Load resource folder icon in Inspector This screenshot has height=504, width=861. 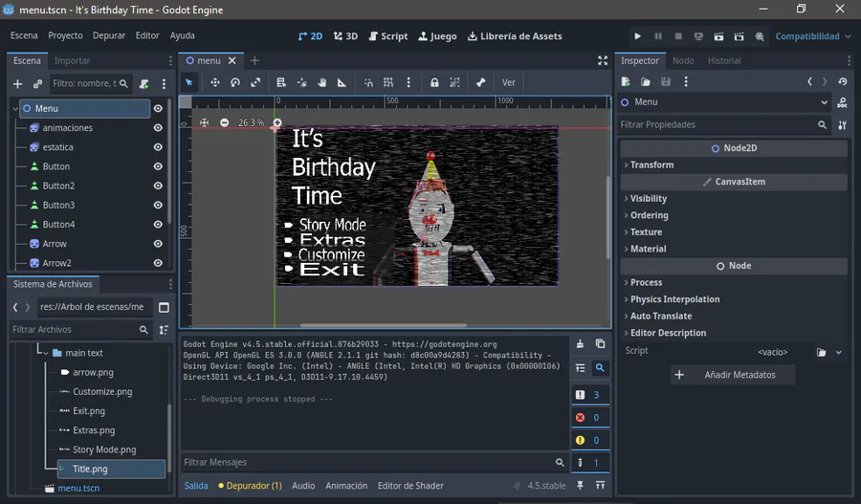pos(645,82)
